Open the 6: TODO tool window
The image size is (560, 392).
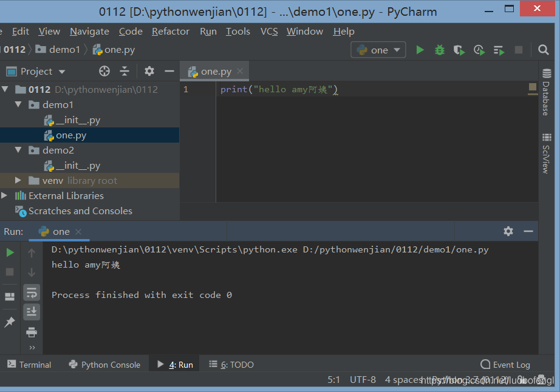pos(231,365)
